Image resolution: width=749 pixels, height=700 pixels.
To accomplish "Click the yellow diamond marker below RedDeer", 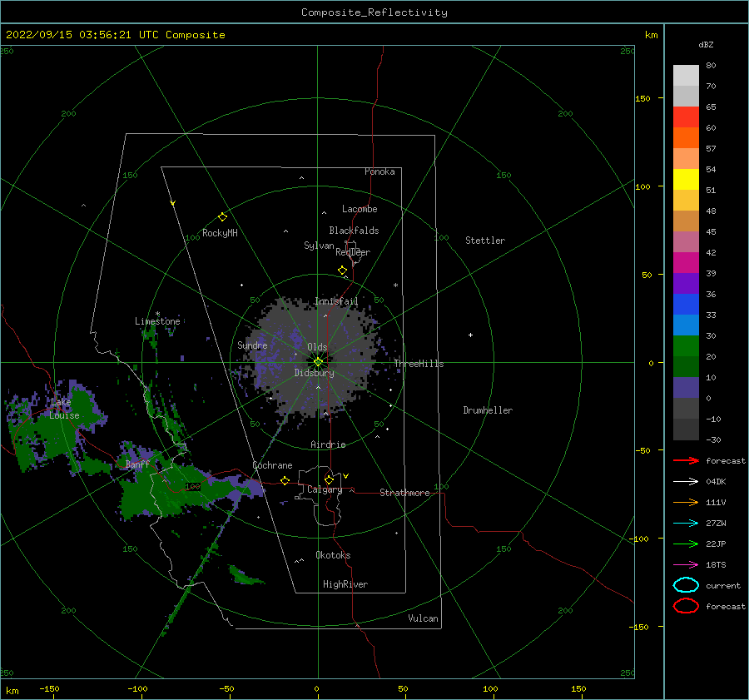I will point(342,271).
